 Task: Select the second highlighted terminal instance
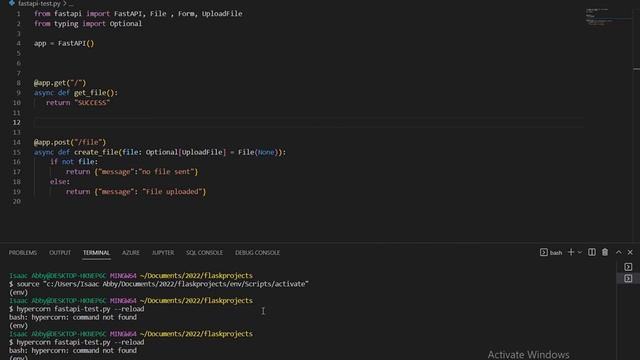tap(628, 278)
